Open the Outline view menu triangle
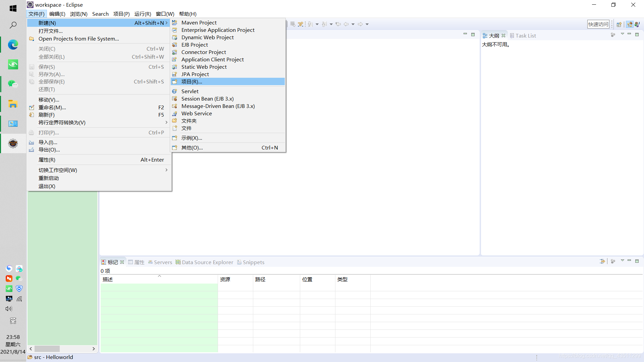This screenshot has width=644, height=362. [622, 34]
